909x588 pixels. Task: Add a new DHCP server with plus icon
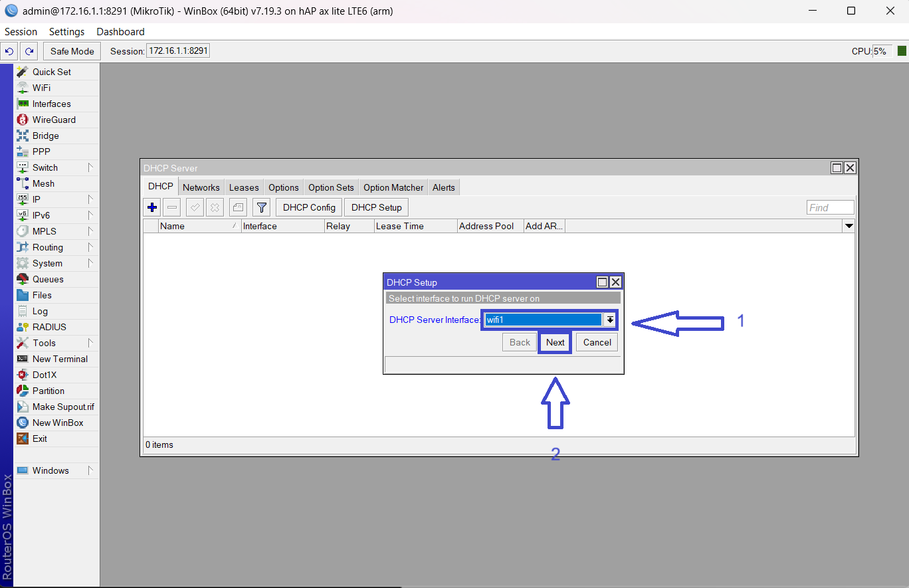coord(152,207)
